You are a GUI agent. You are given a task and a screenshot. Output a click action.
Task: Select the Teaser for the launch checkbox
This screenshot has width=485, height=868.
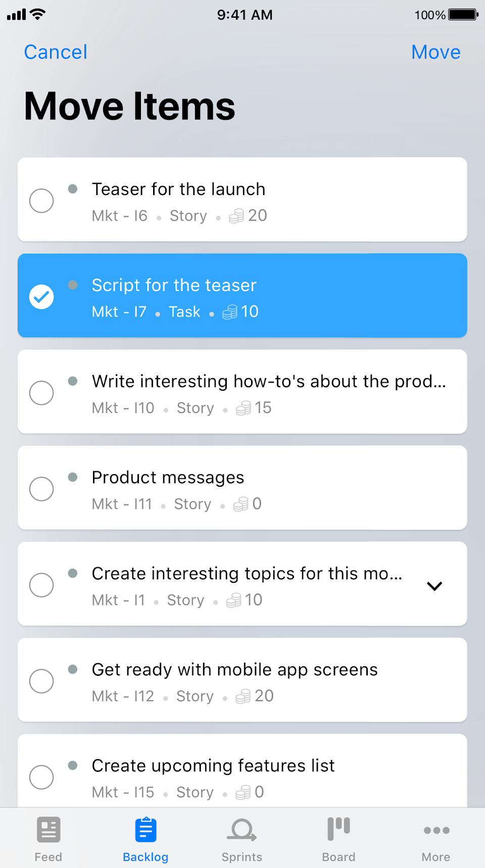[41, 201]
